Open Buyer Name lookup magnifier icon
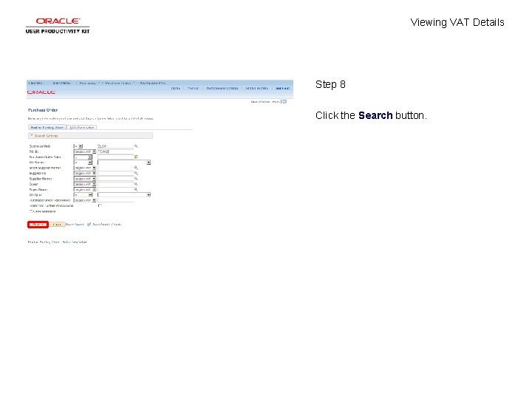This screenshot has height=399, width=532. (136, 190)
